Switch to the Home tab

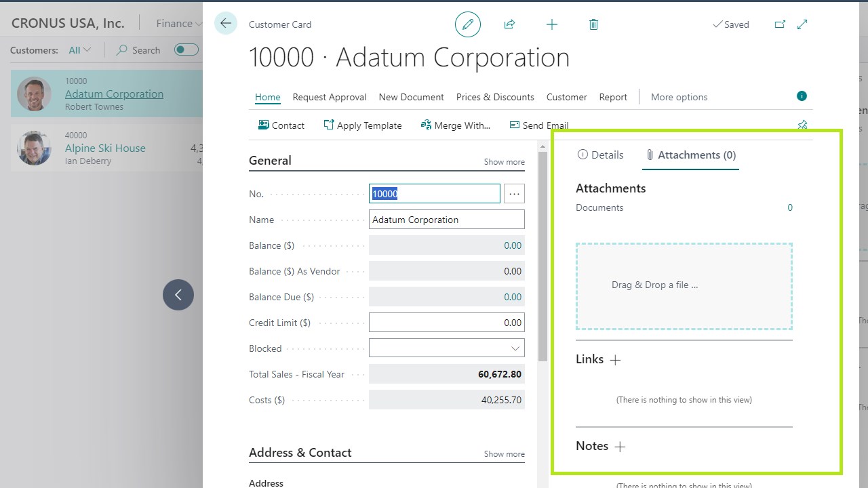[268, 97]
